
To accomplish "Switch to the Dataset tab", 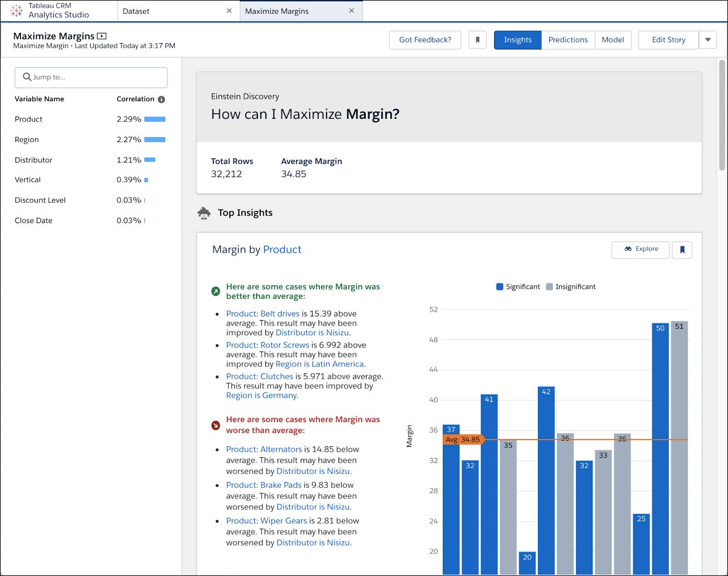I will pos(178,11).
